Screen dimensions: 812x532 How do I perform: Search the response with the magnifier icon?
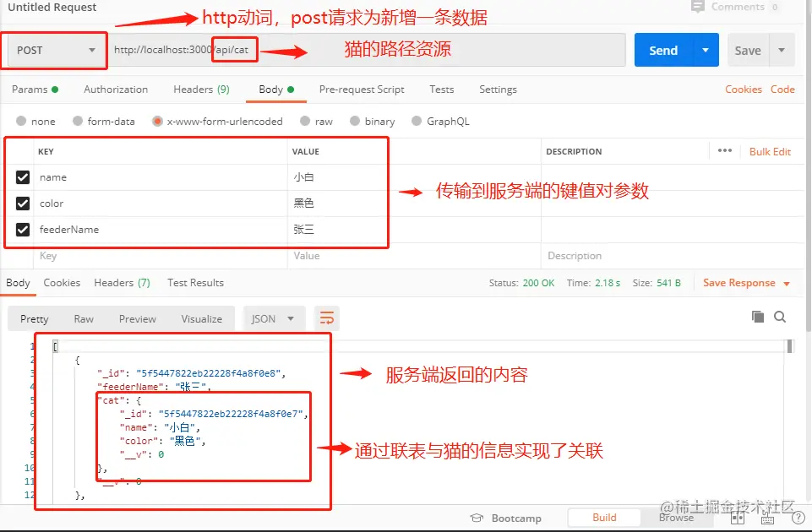click(780, 317)
